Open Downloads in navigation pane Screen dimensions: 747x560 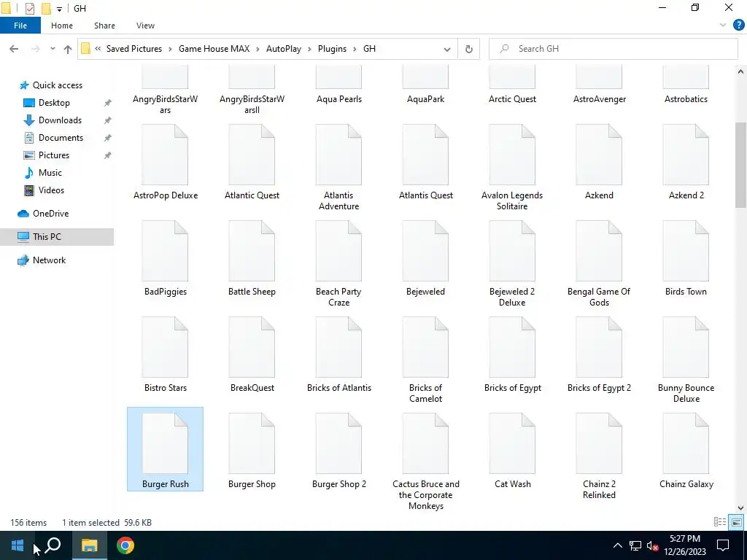(60, 120)
